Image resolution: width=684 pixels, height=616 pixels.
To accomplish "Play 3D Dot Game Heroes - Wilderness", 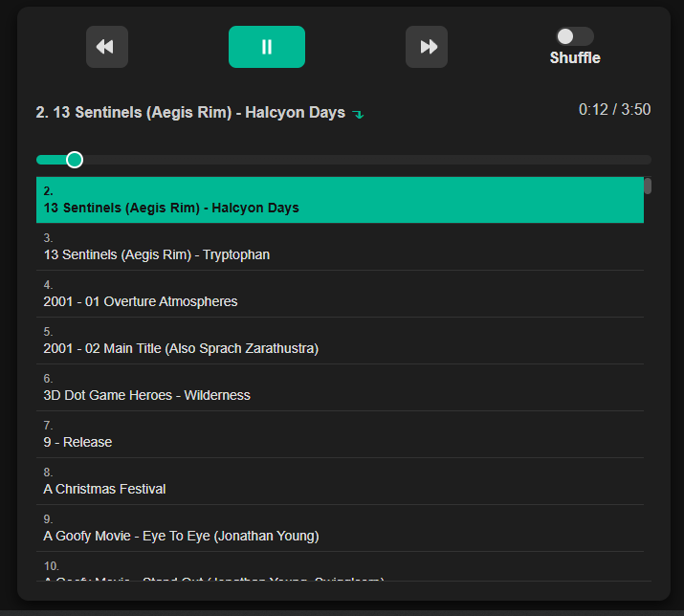I will pyautogui.click(x=340, y=387).
